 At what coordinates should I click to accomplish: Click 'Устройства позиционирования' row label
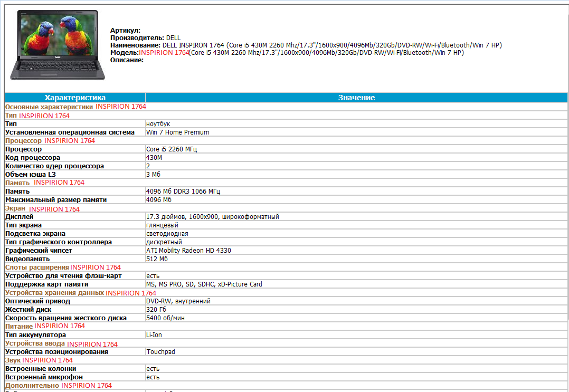pos(56,352)
